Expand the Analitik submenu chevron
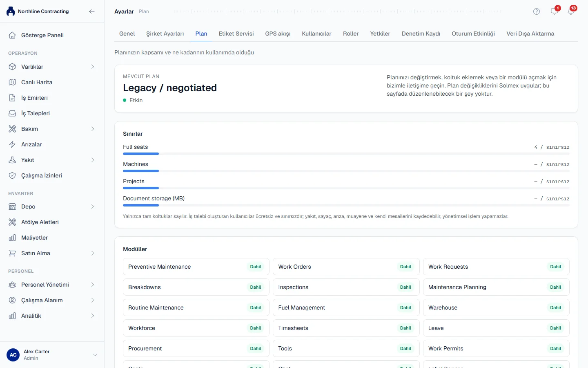This screenshot has height=368, width=588. pos(93,316)
